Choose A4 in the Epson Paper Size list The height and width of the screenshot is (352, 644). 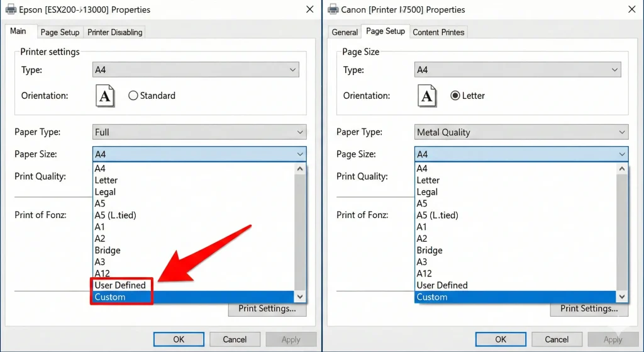click(194, 169)
